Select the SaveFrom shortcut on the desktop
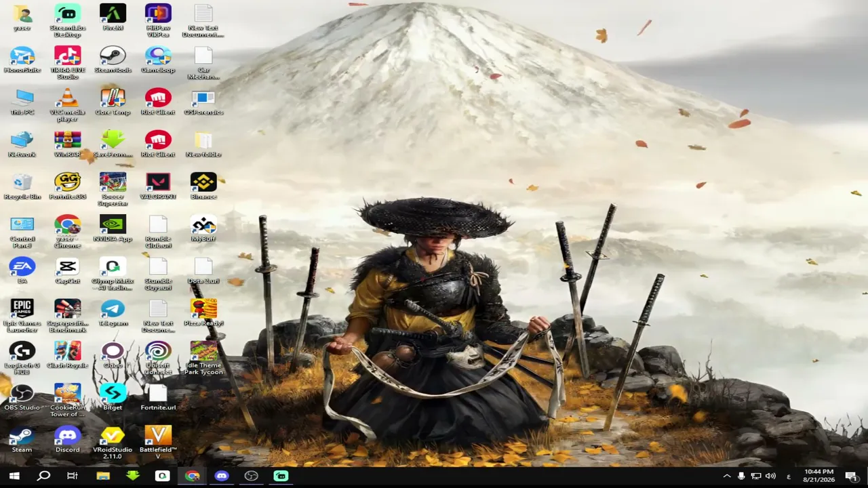The width and height of the screenshot is (868, 488). [113, 144]
